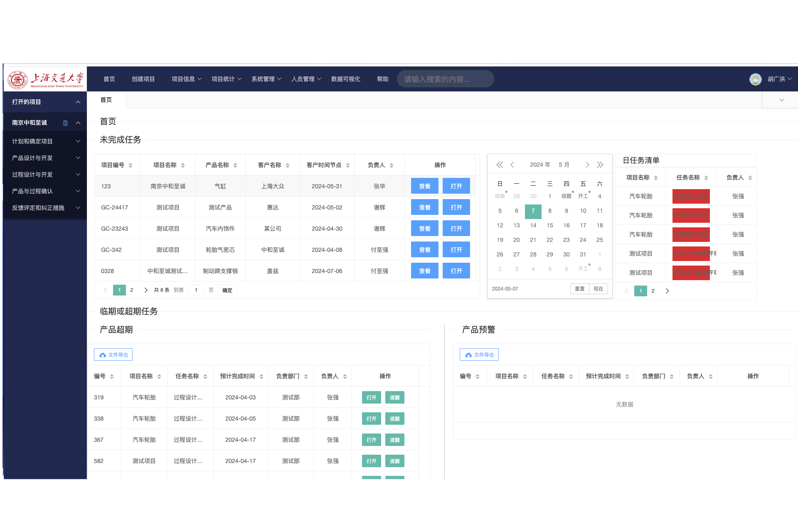The width and height of the screenshot is (798, 532).
Task: Click 查看 for project 123
Action: tap(425, 186)
